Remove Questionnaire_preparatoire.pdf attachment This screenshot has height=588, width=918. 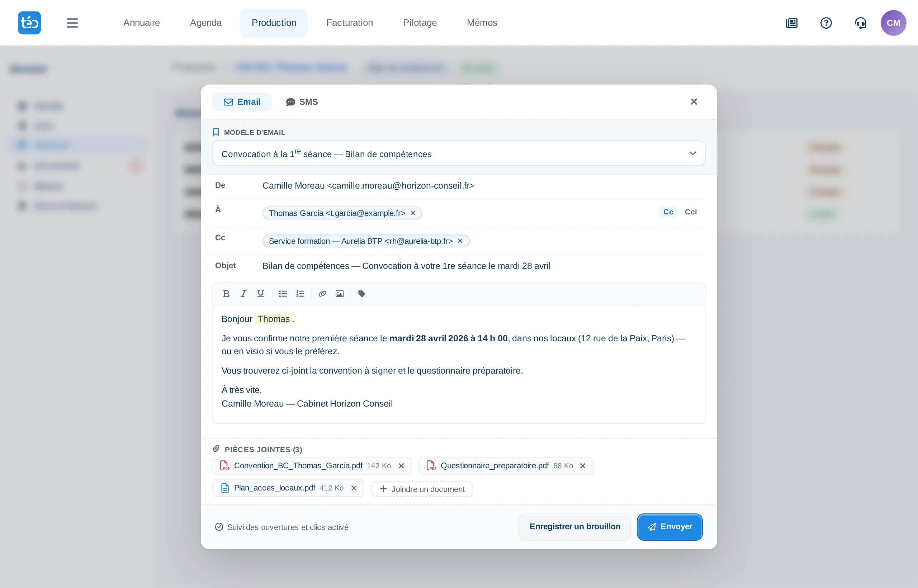tap(583, 466)
